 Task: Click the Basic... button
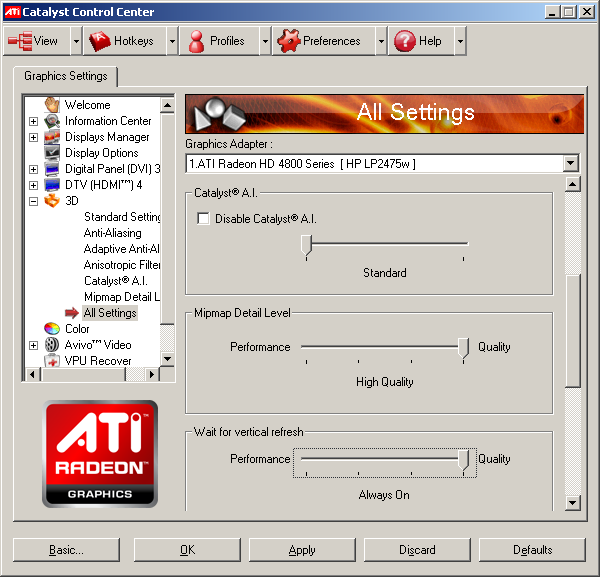click(66, 550)
